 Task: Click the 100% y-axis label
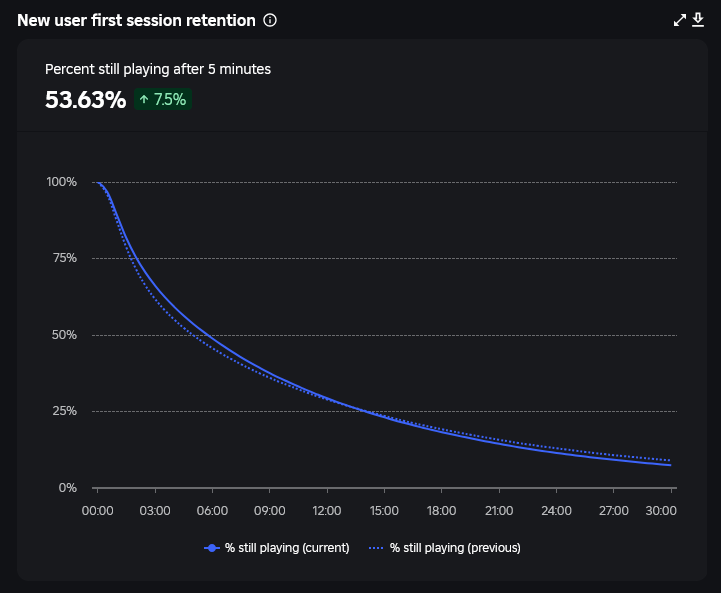point(61,182)
